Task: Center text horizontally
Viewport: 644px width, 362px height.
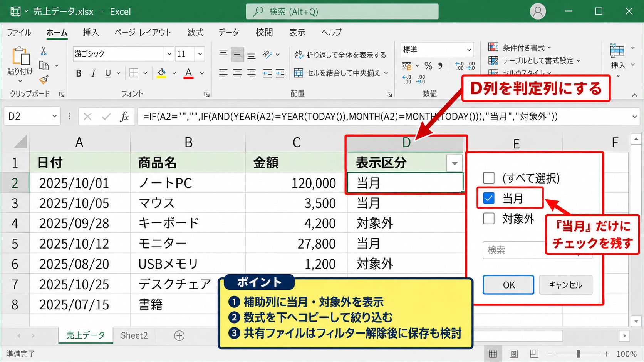Action: click(x=238, y=73)
